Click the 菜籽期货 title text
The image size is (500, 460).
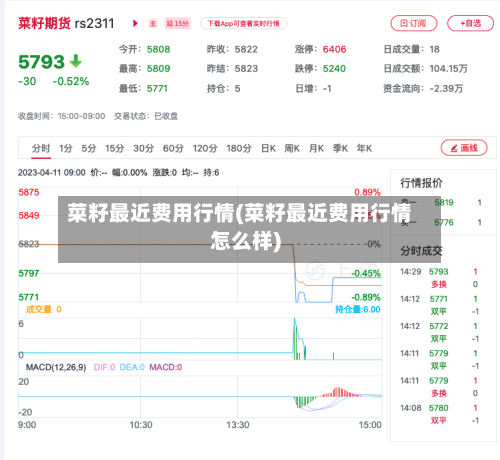click(x=44, y=23)
